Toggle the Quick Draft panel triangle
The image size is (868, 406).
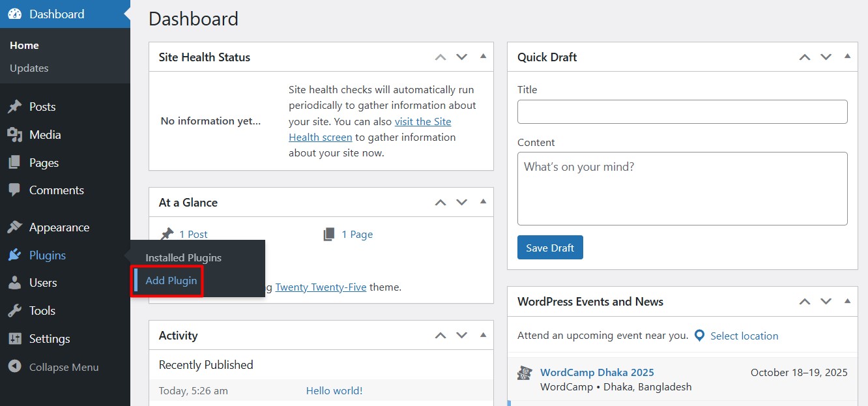847,57
